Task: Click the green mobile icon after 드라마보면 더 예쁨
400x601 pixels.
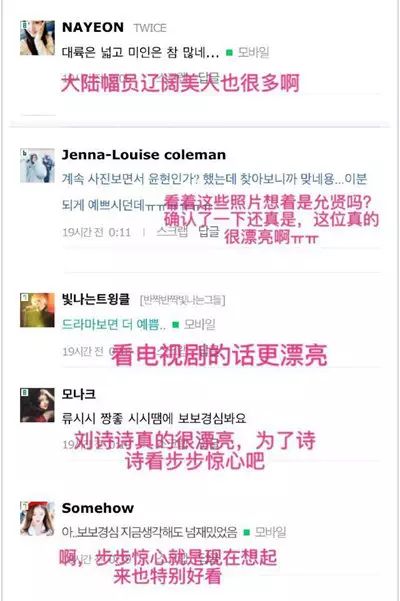Action: click(175, 325)
